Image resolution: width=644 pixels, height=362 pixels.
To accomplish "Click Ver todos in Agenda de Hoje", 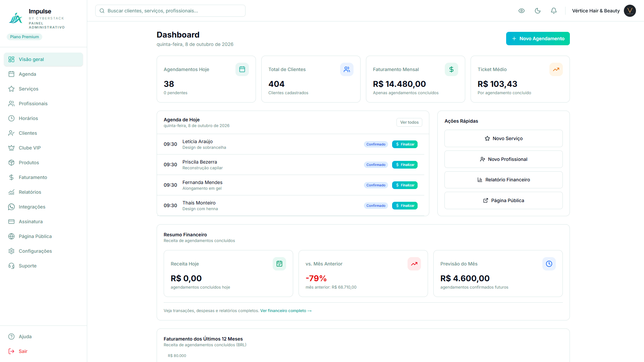I will [409, 122].
